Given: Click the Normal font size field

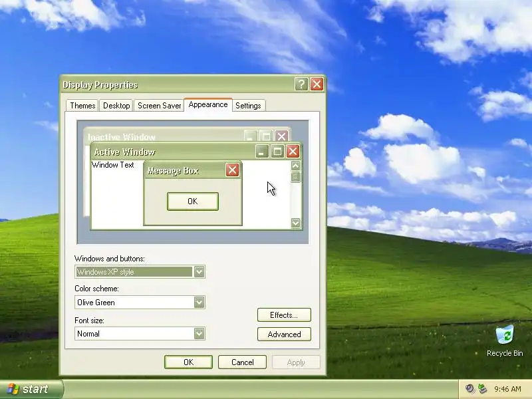Looking at the screenshot, I should coord(140,334).
